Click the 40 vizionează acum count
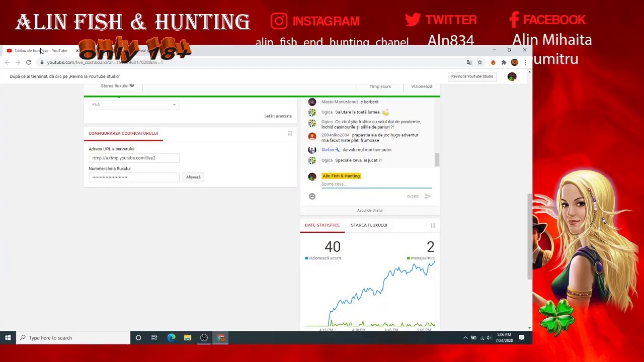 click(332, 247)
